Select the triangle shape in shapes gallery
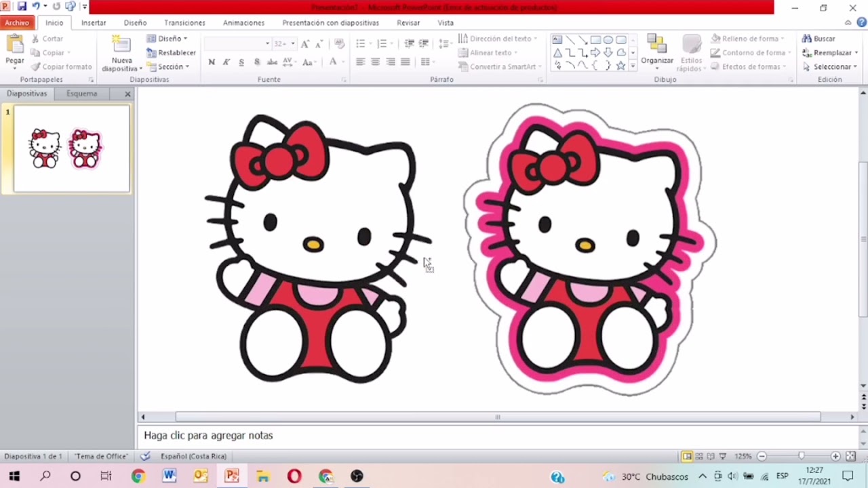 click(557, 53)
